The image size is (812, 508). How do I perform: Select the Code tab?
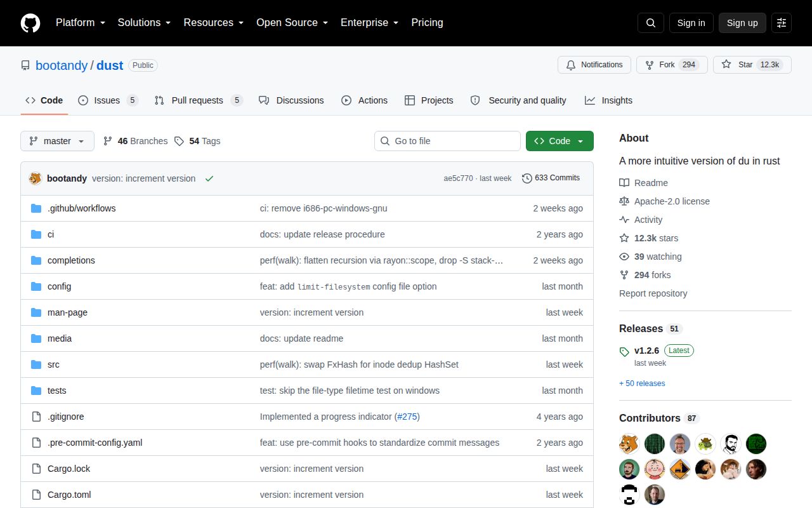[x=44, y=100]
